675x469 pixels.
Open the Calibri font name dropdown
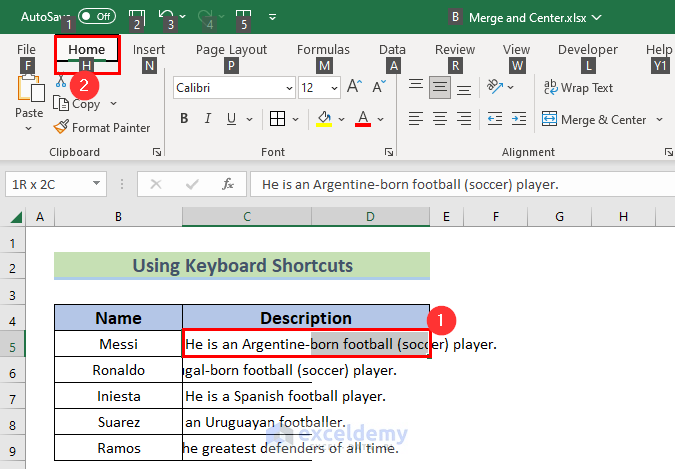(x=289, y=88)
